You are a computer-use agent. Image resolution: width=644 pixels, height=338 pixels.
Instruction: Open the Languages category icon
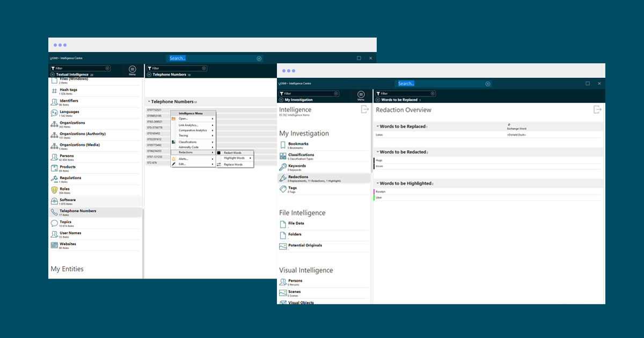pyautogui.click(x=54, y=113)
